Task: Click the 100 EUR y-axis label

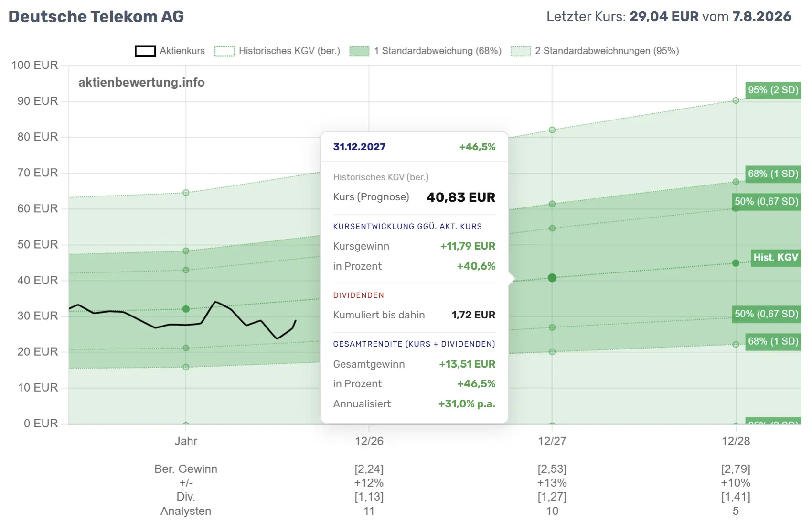Action: click(x=35, y=65)
